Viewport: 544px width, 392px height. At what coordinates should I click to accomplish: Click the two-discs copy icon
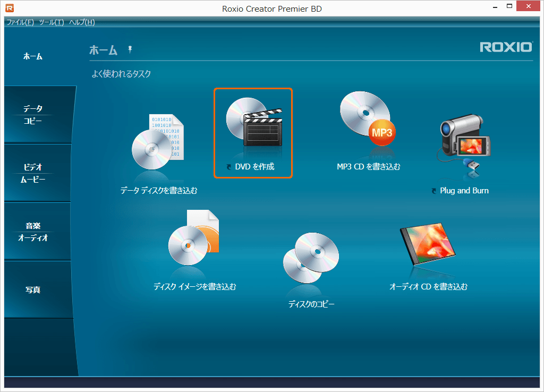tap(311, 258)
